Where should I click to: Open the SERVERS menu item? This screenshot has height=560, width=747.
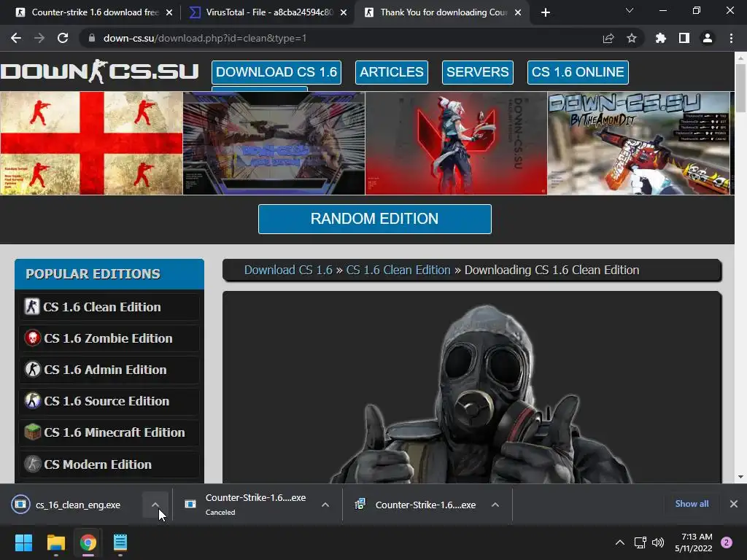click(477, 72)
